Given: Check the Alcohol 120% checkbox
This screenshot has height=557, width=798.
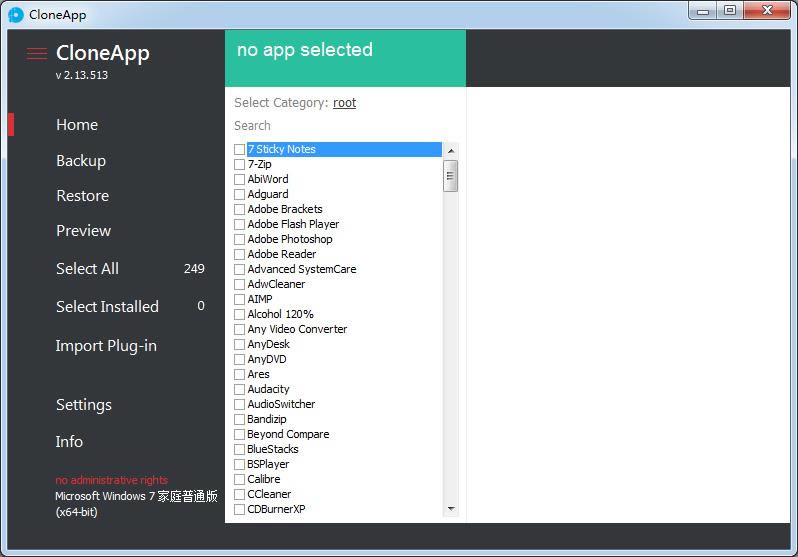Looking at the screenshot, I should tap(239, 314).
